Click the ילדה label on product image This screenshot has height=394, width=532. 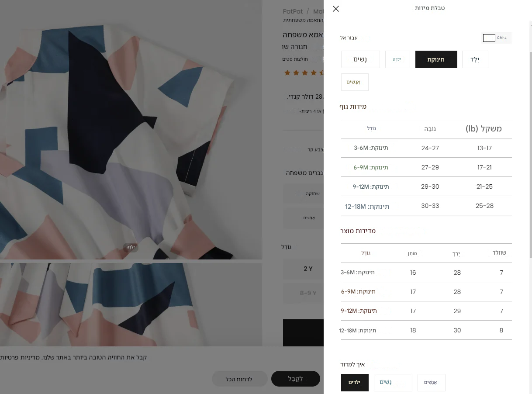[x=131, y=247]
